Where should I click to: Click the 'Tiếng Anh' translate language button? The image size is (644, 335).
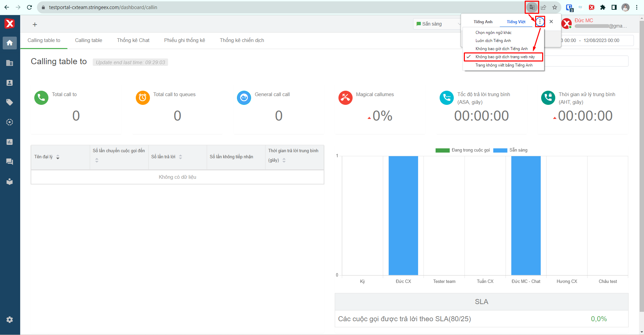point(483,22)
